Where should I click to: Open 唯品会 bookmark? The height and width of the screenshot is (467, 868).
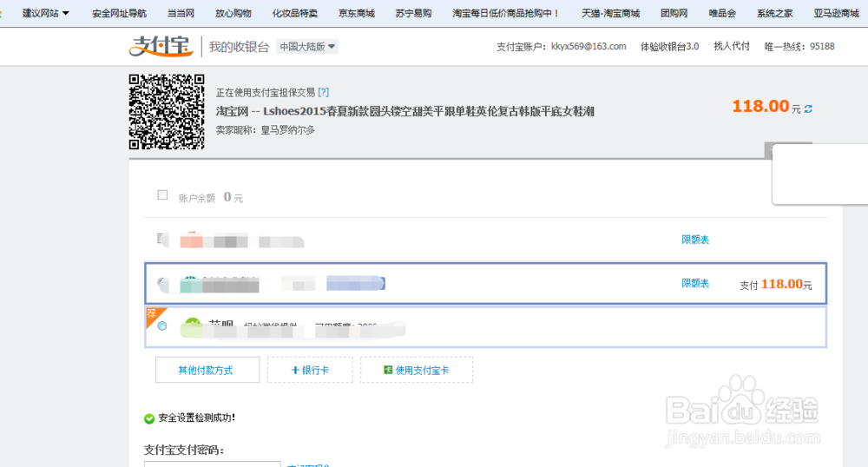pyautogui.click(x=722, y=13)
